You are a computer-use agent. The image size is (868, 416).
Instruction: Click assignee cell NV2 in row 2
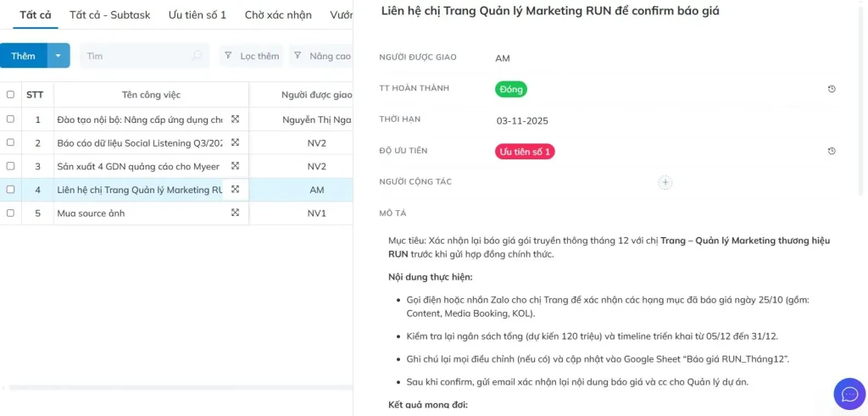(x=317, y=143)
